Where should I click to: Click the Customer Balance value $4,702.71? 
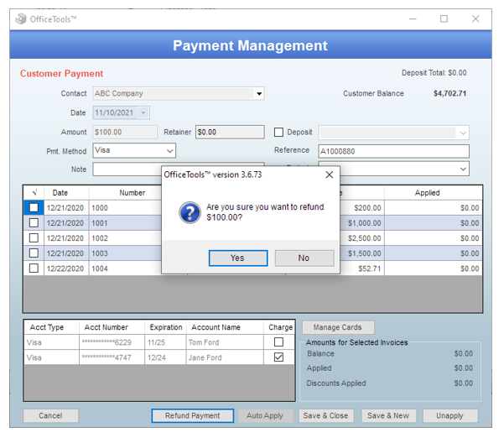[x=449, y=94]
